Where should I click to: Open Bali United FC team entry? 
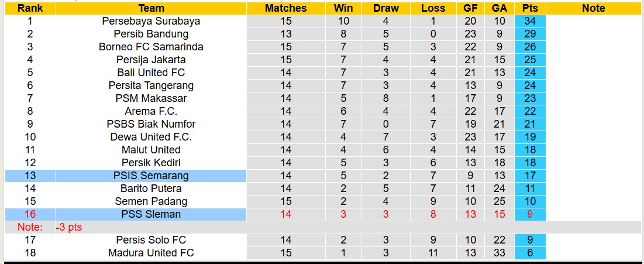[x=151, y=73]
